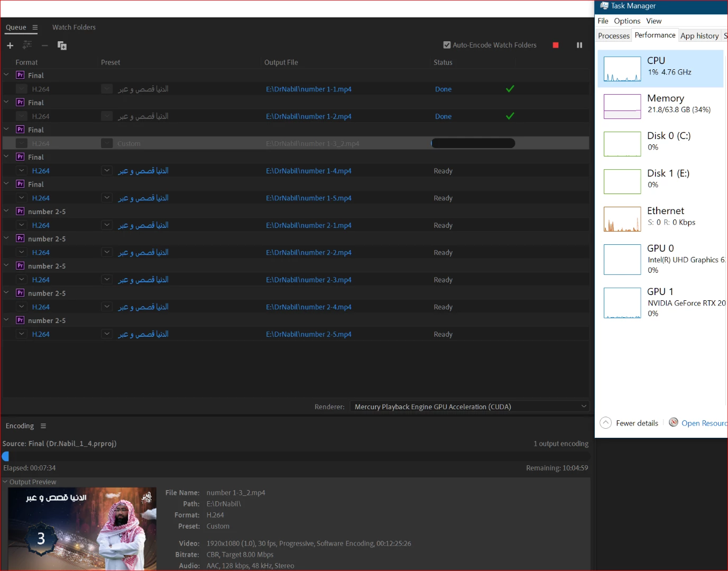
Task: Click the Remove minus icon in the queue toolbar
Action: (x=45, y=45)
